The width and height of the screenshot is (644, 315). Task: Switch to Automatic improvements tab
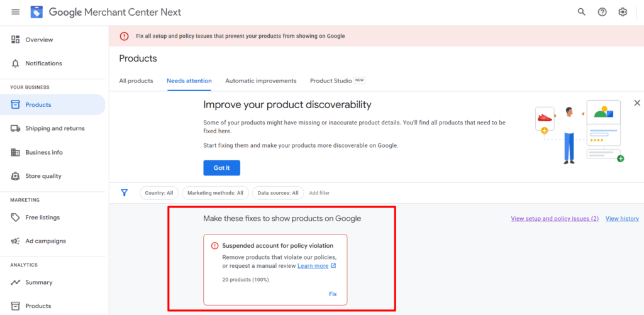click(x=261, y=81)
